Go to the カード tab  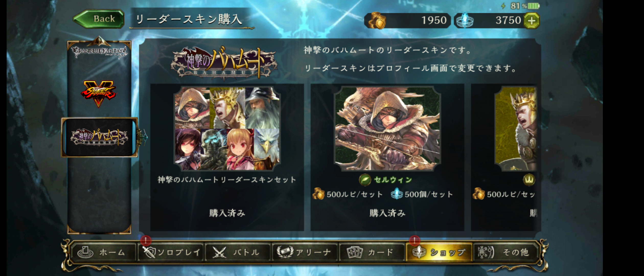[372, 252]
